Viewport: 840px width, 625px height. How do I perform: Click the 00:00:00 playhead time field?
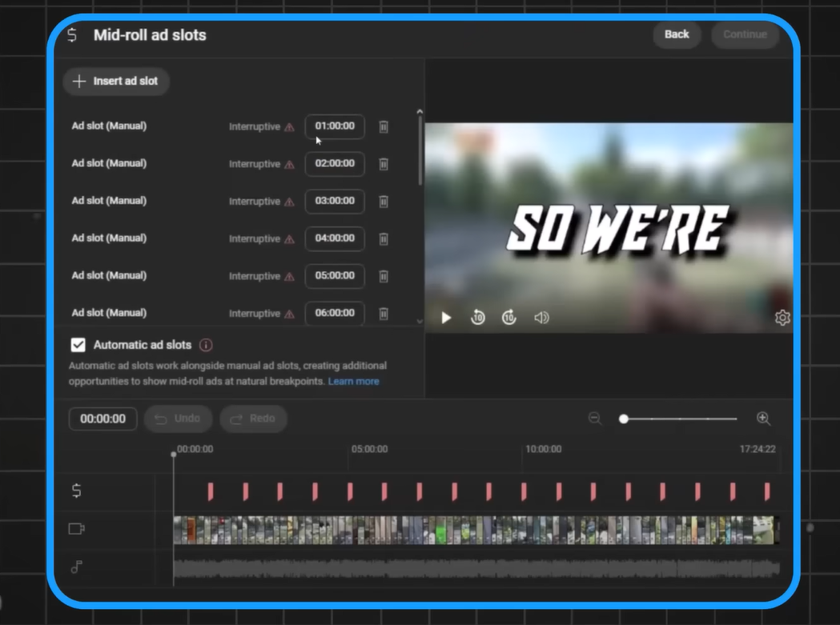pos(102,419)
